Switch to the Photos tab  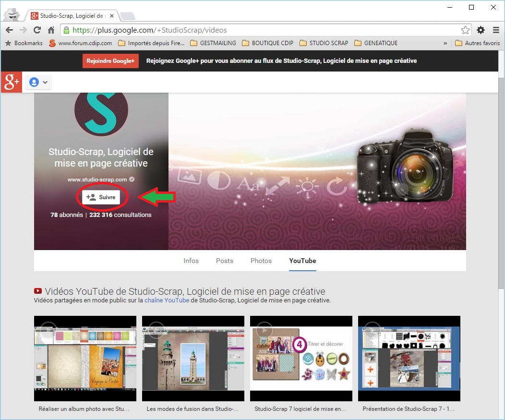click(x=261, y=261)
